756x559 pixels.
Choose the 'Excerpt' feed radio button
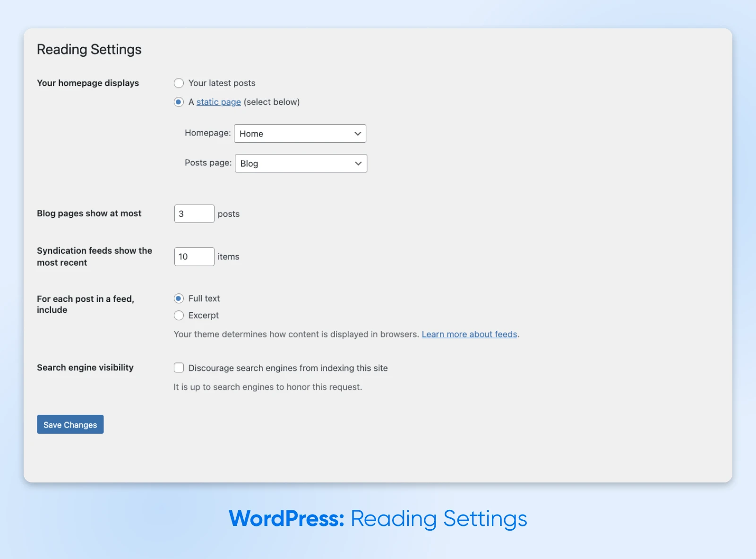[x=179, y=315]
